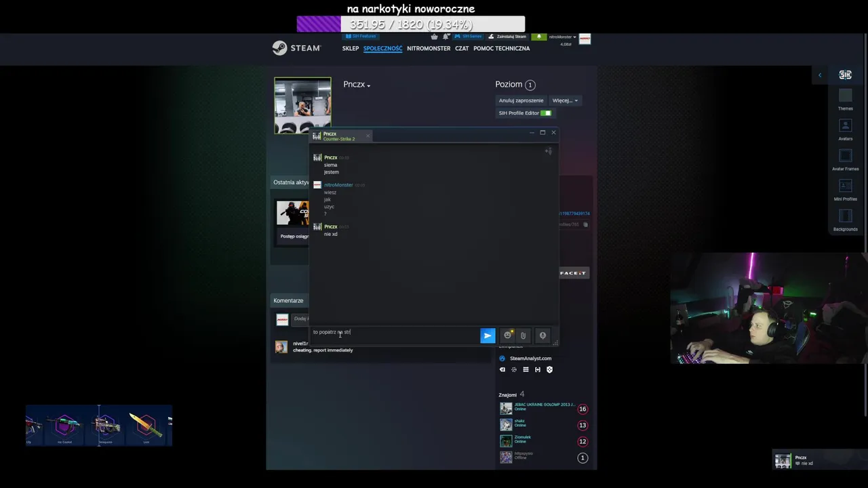Click the level 16 friend badge
Screen dimensions: 868x488
(582, 409)
